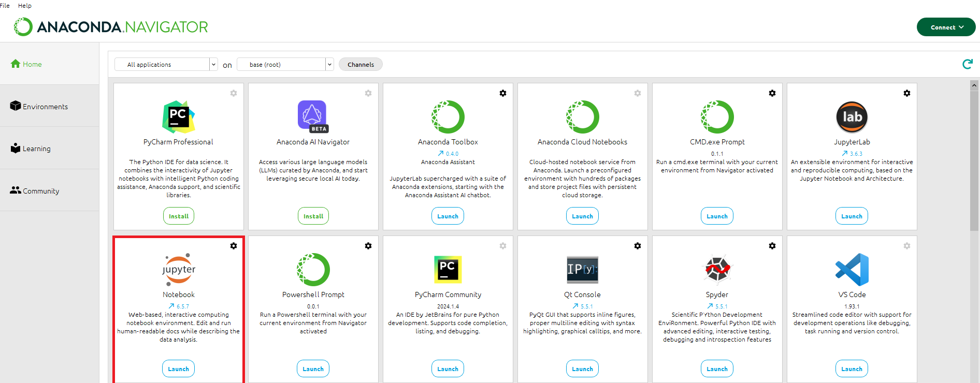This screenshot has height=383, width=980.
Task: Open Powershell Prompt tile settings gear
Action: 368,246
